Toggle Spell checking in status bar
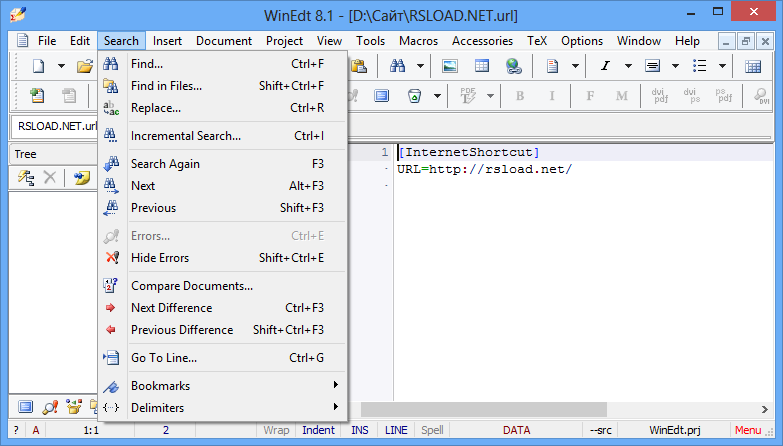This screenshot has width=783, height=446. coord(432,430)
